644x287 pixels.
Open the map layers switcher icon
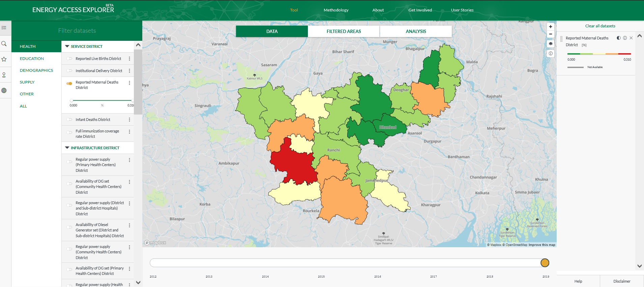(x=550, y=44)
